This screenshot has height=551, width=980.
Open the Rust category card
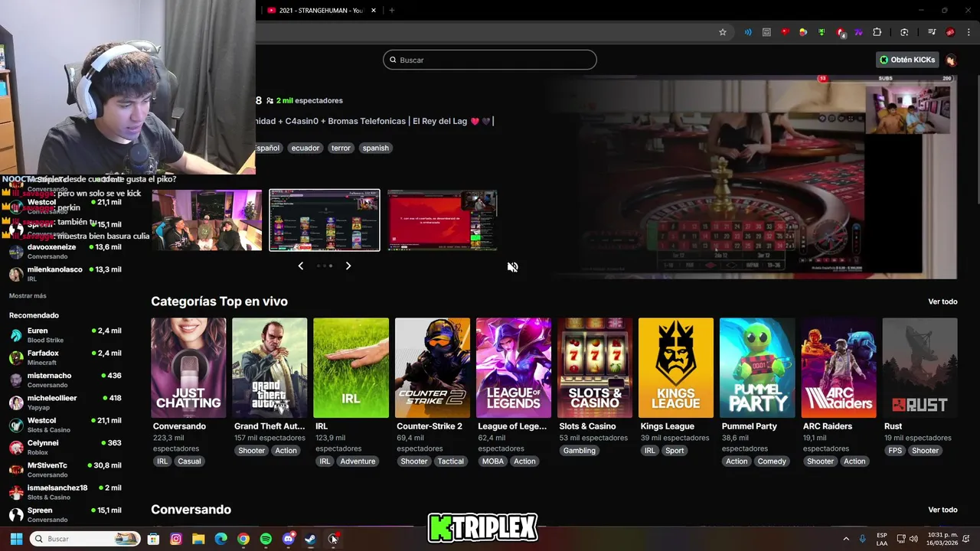920,368
